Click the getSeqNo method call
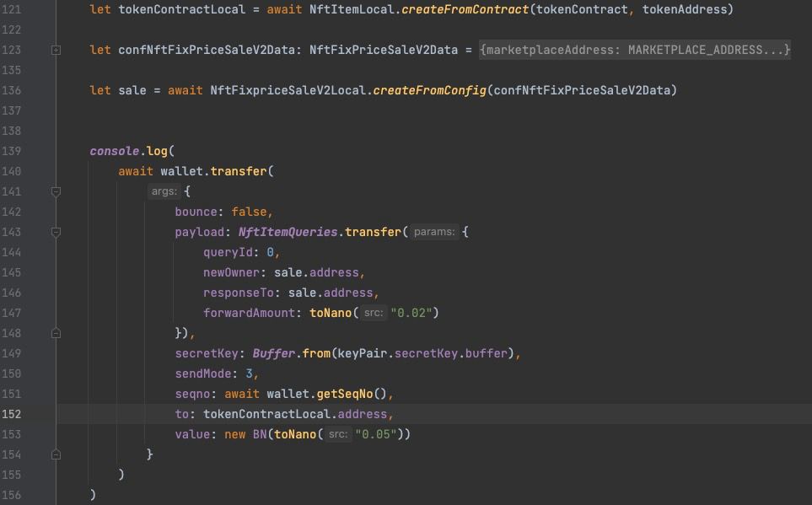Image resolution: width=812 pixels, height=505 pixels. pos(344,395)
